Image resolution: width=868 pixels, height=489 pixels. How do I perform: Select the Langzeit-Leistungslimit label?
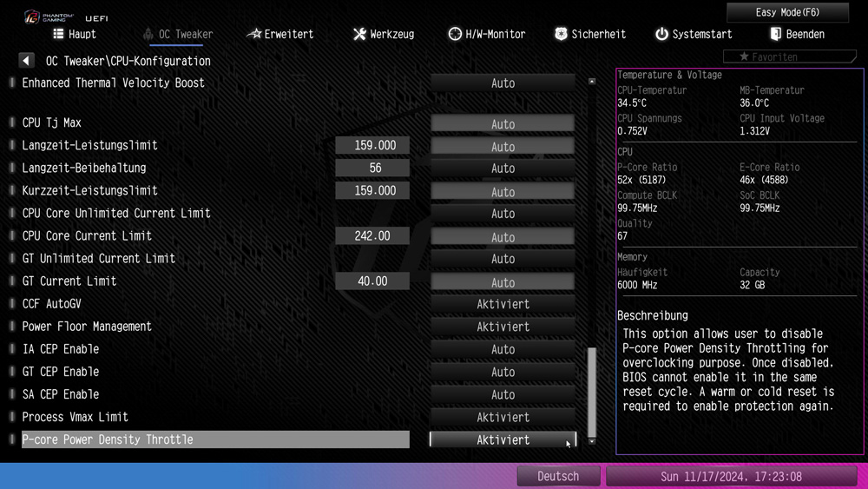(x=90, y=146)
